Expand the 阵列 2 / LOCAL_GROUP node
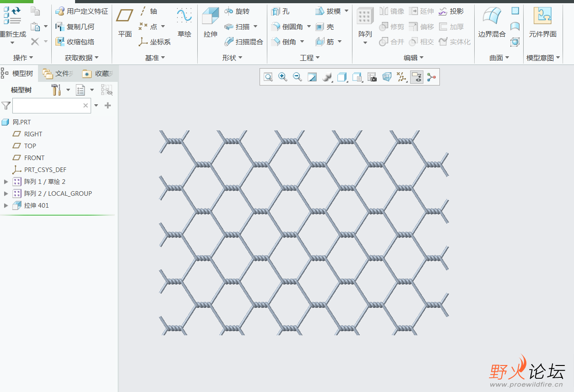Screen dimensions: 574x392 (6, 193)
